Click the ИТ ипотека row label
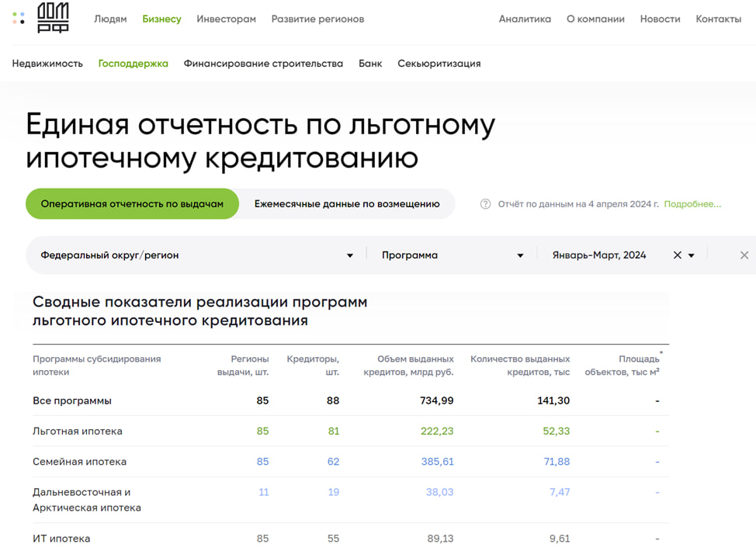756x558 pixels. [x=61, y=539]
